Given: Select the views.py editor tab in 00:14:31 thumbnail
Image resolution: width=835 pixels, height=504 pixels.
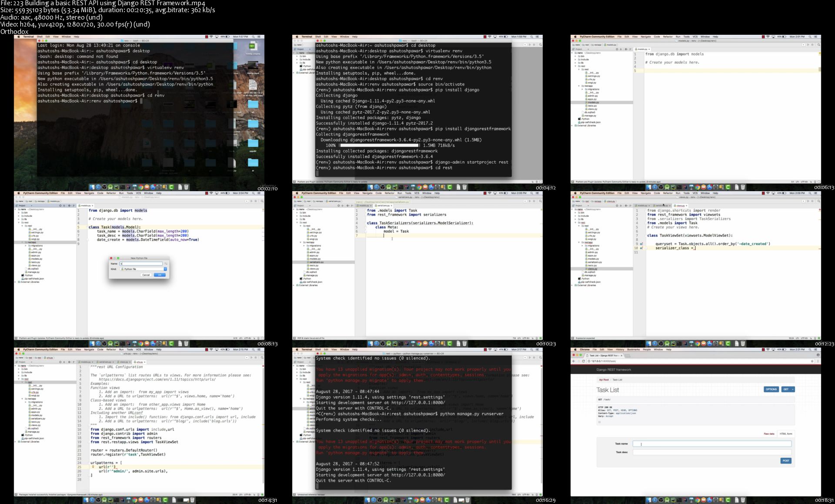Looking at the screenshot, I should tap(124, 362).
